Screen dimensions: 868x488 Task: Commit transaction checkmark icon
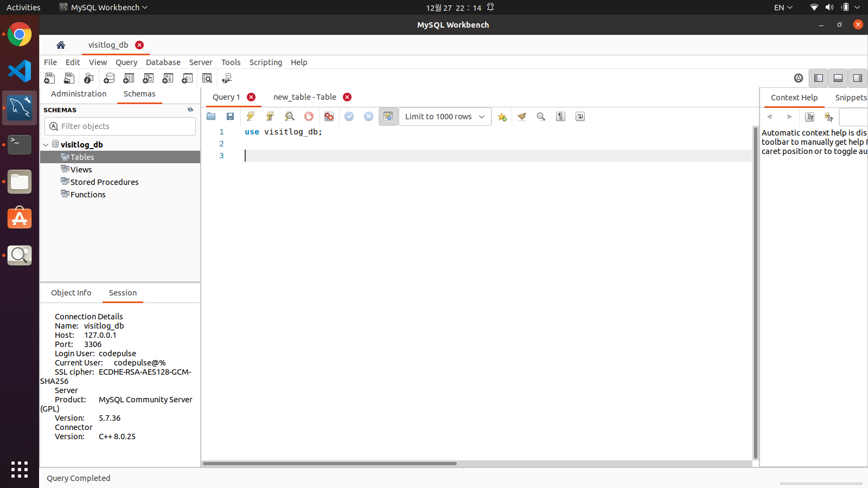point(349,117)
